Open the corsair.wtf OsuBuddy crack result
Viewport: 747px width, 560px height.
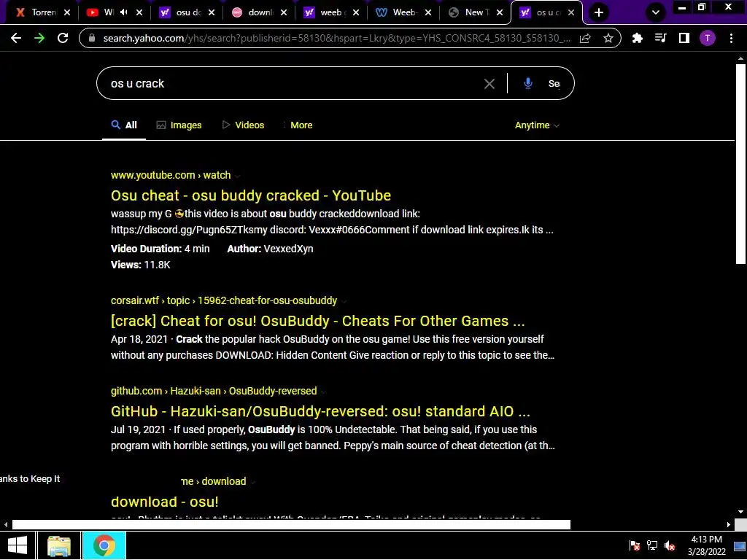(318, 321)
